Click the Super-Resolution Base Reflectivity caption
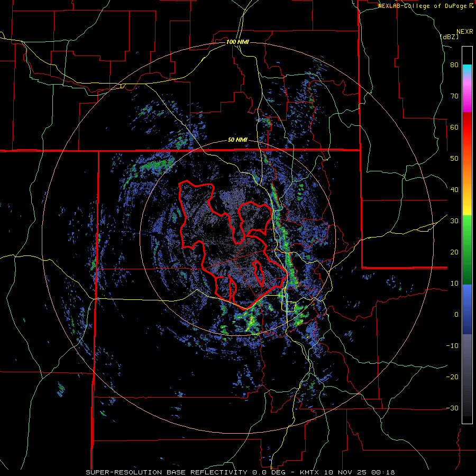This screenshot has width=476, height=476. coord(167,472)
